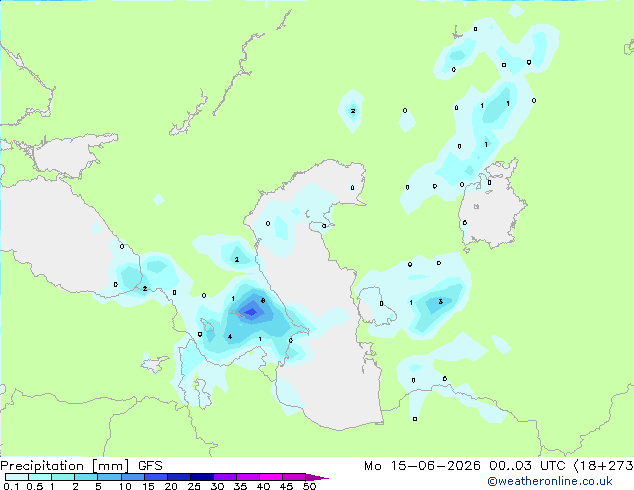Select legend swatch between 25 and 30

(201, 477)
